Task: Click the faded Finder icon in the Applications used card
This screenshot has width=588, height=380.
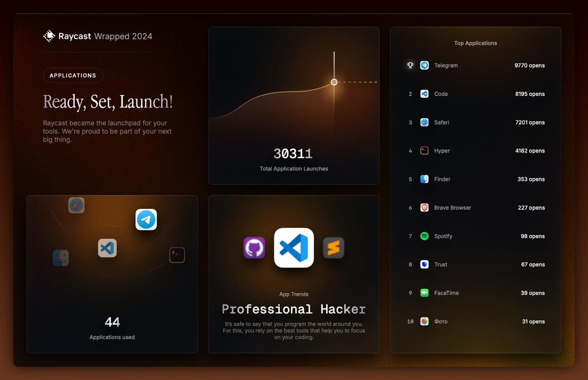Action: pyautogui.click(x=61, y=258)
